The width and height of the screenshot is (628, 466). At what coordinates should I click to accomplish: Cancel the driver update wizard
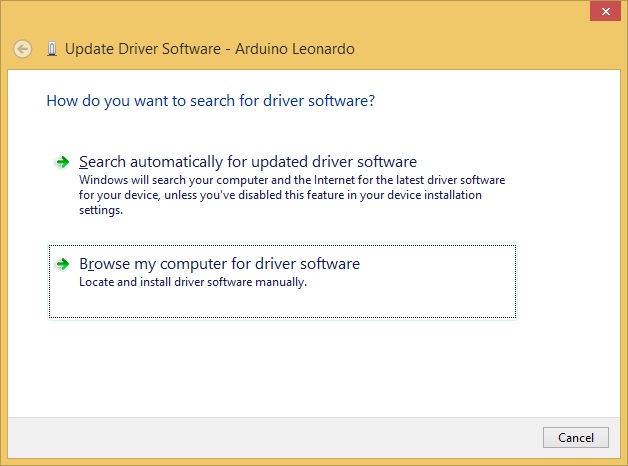coord(576,438)
